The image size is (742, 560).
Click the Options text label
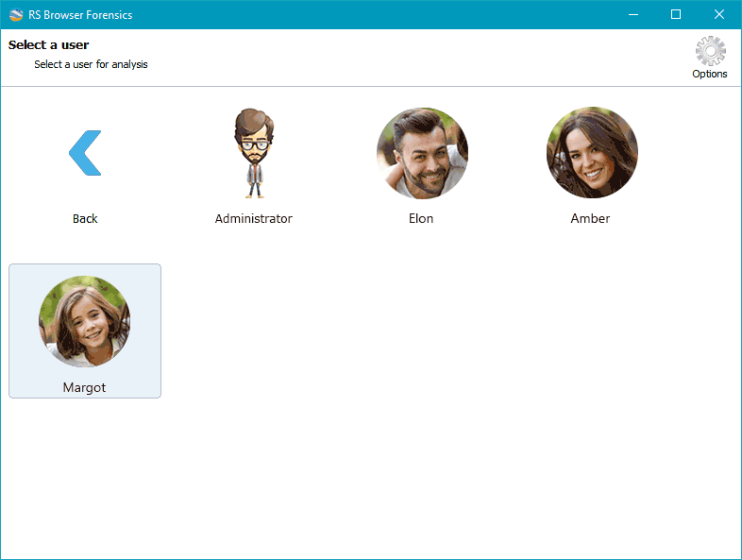709,74
